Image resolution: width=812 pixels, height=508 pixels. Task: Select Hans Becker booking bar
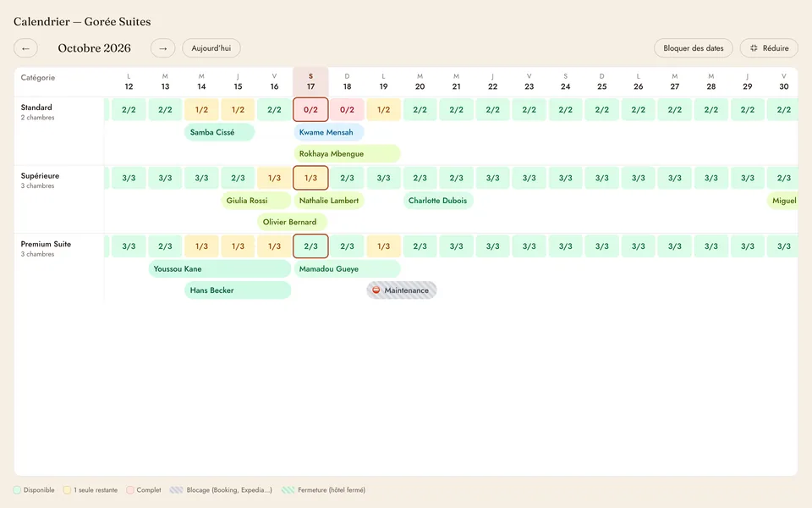[238, 290]
